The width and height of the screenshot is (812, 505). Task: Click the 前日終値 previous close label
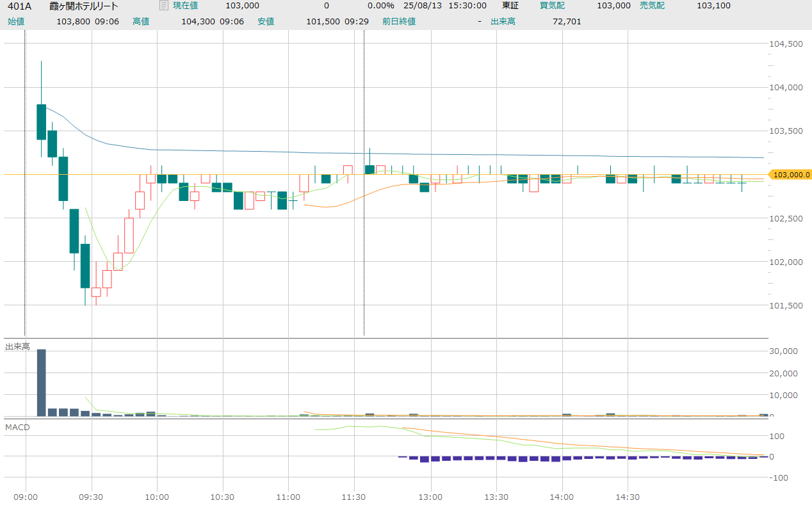[399, 21]
